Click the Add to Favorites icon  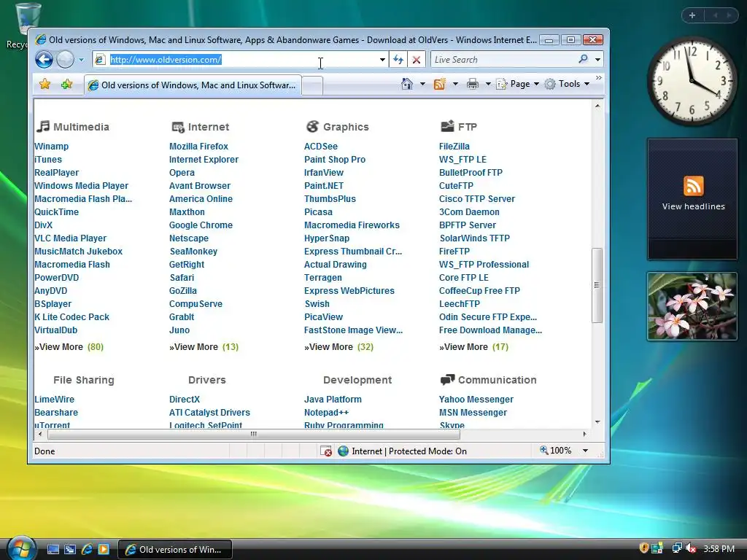(x=66, y=85)
